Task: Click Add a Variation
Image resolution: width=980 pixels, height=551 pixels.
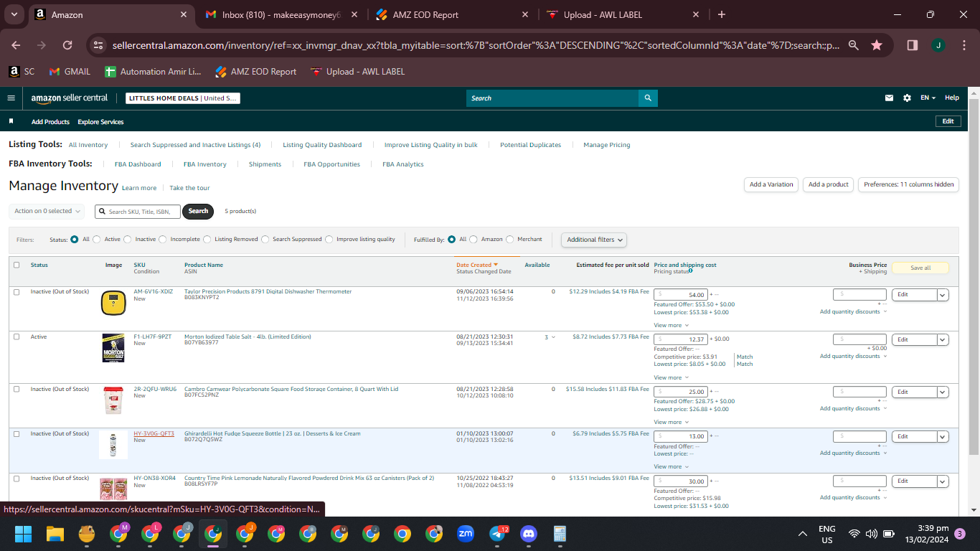Action: pos(771,184)
